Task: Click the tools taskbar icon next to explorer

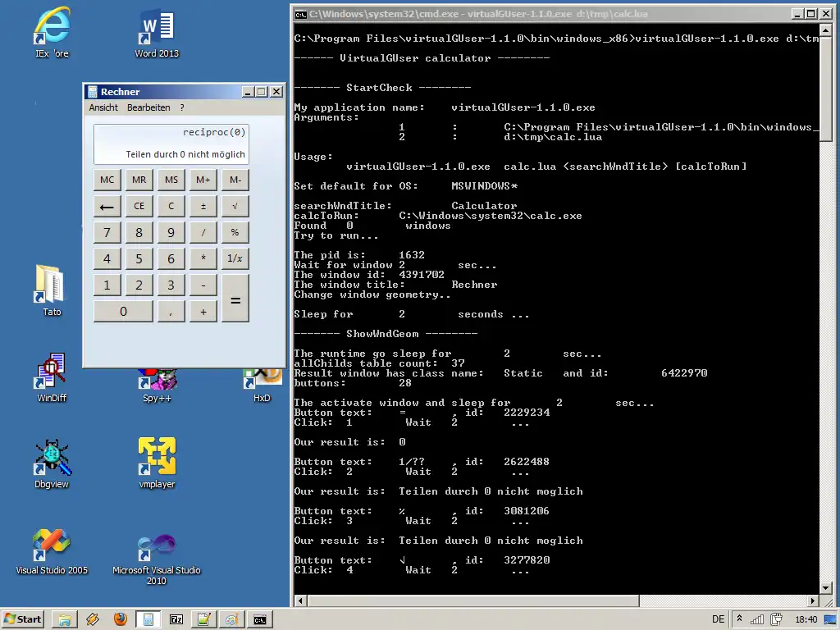Action: [x=92, y=620]
